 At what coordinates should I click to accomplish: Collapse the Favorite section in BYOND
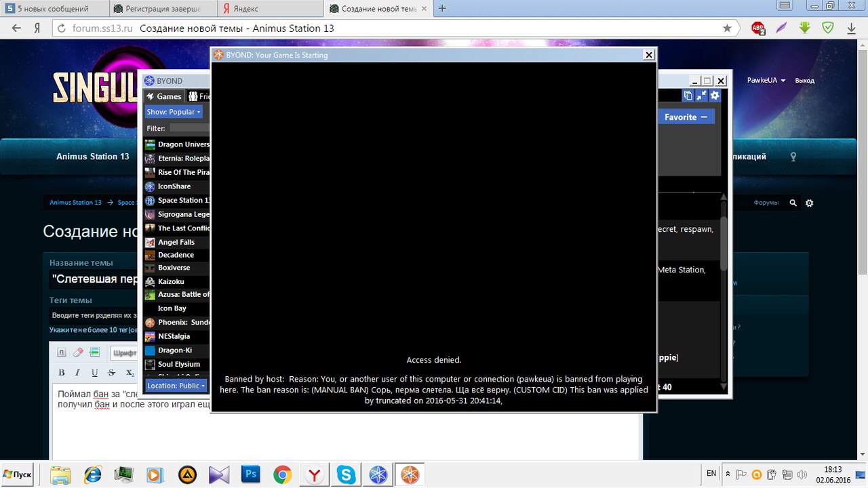click(x=686, y=117)
